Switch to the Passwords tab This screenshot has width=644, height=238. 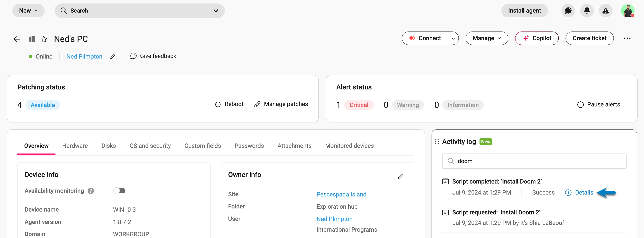249,146
